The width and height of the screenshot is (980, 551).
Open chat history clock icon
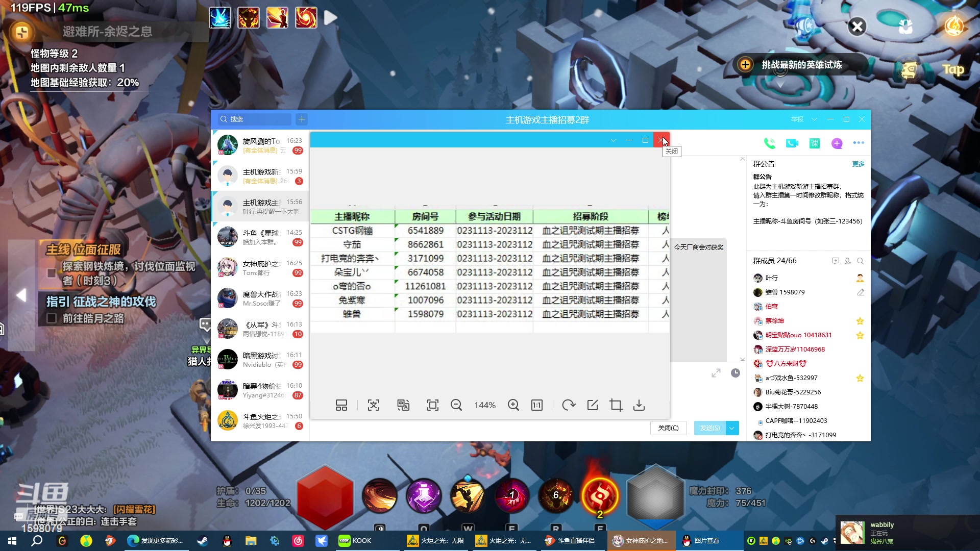point(736,373)
